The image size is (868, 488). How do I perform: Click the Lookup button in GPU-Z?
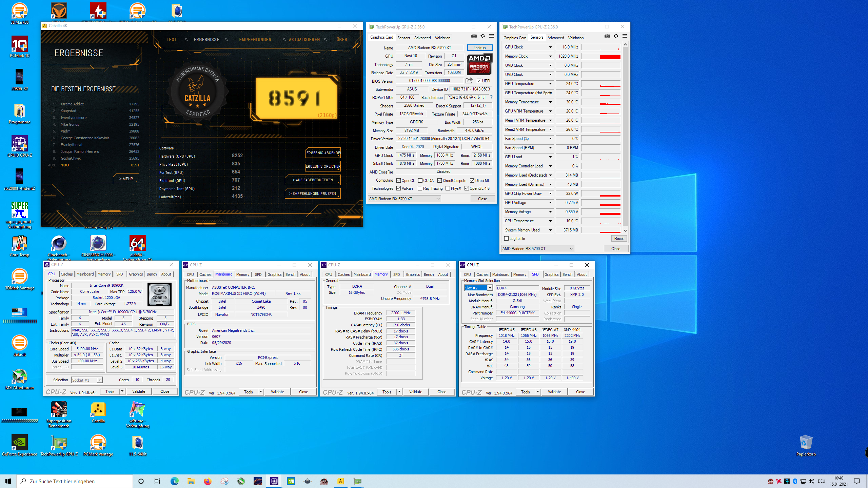point(479,48)
